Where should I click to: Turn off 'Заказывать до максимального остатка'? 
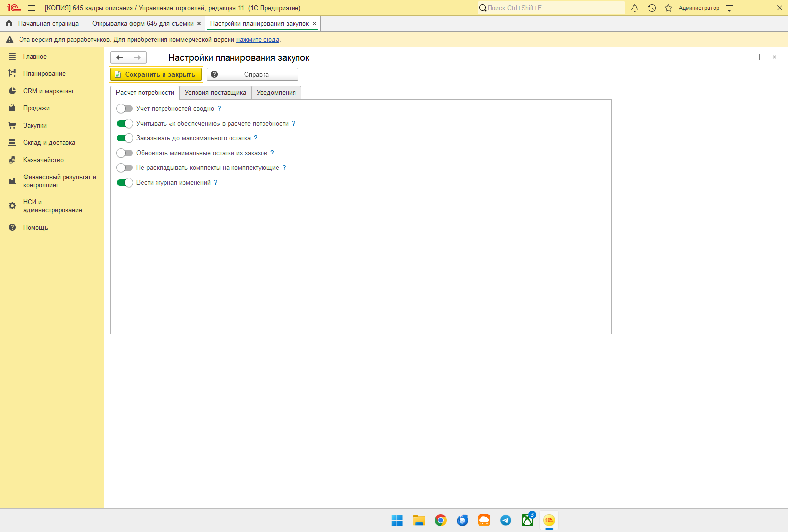[x=125, y=138]
